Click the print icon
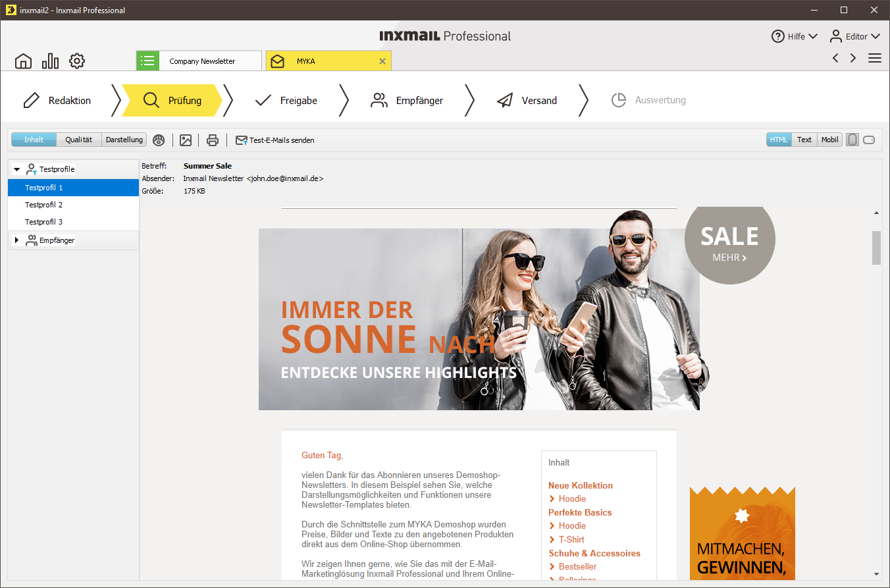Viewport: 890px width, 588px height. click(x=212, y=140)
